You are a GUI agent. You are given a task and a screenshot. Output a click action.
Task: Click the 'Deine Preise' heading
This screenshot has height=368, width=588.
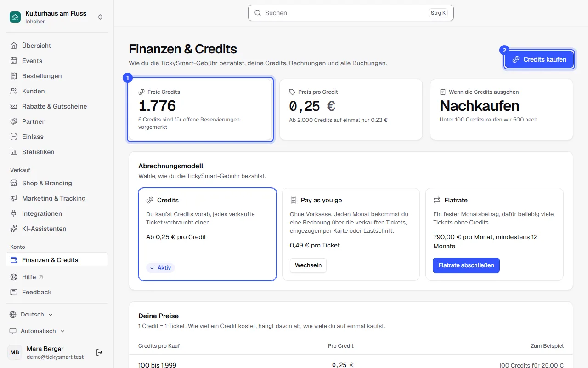tap(158, 316)
